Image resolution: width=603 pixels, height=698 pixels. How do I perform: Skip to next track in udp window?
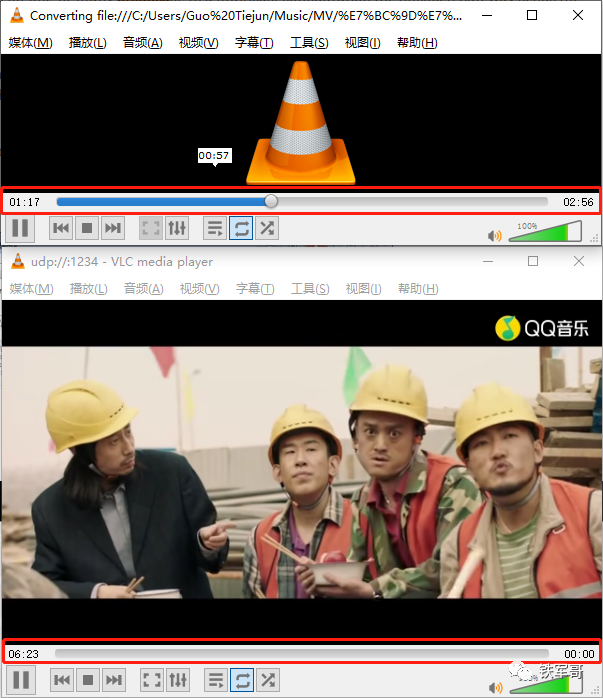coord(113,680)
